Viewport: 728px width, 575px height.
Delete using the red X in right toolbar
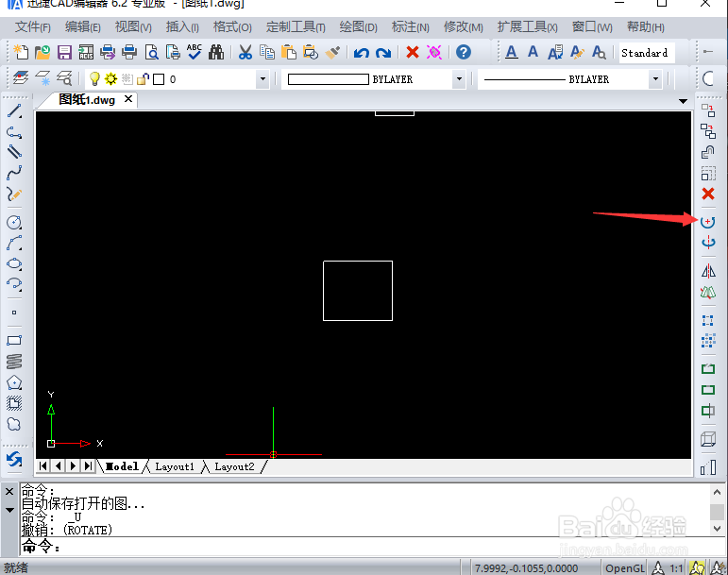[x=707, y=194]
